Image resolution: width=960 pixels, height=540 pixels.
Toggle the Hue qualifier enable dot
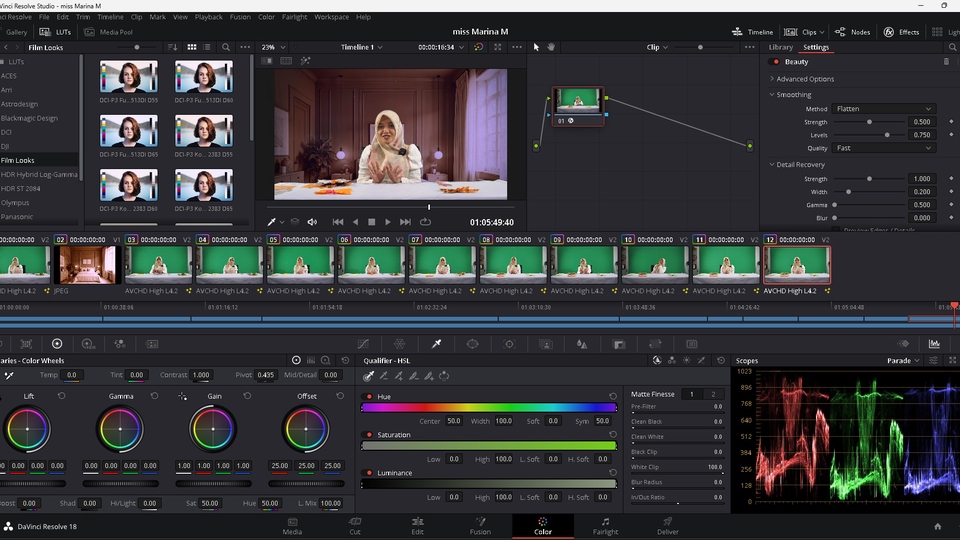coord(369,397)
